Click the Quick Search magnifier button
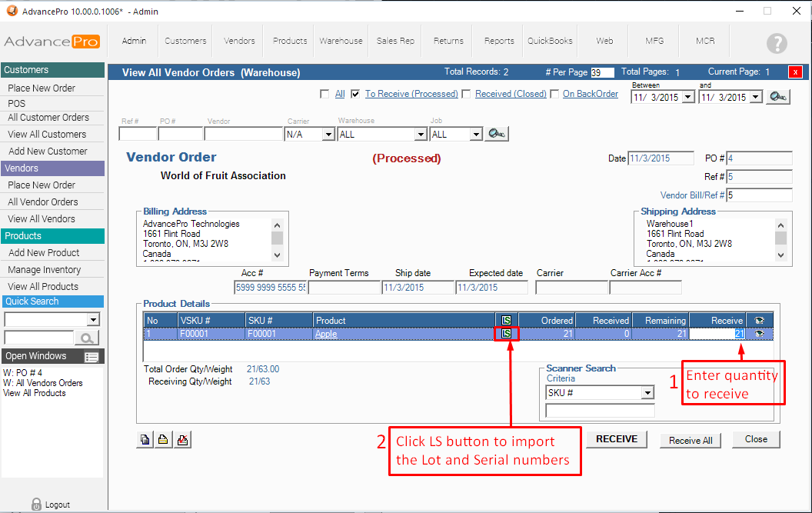This screenshot has height=513, width=812. 87,338
